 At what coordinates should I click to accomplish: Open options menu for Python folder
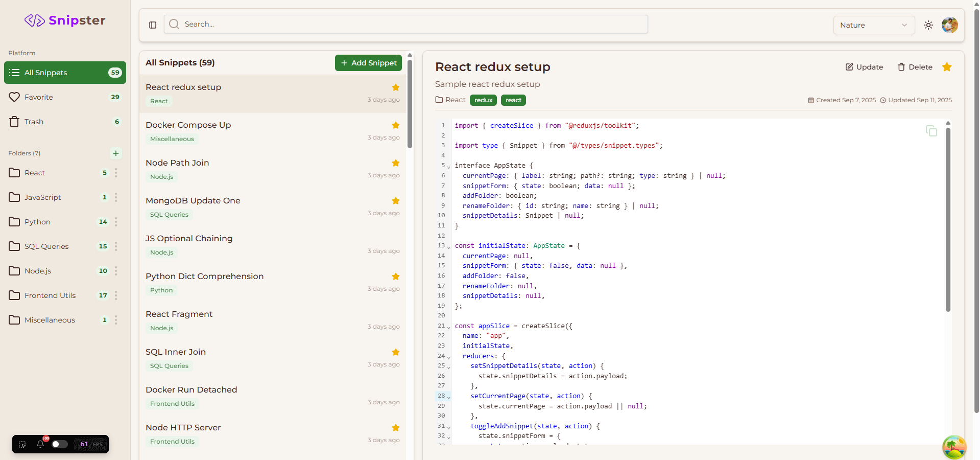tap(116, 222)
